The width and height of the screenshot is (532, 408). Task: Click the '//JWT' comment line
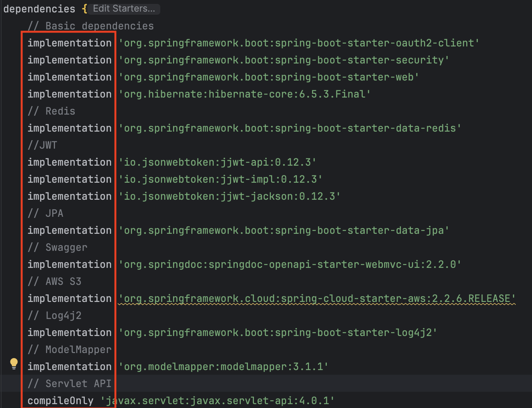[x=43, y=145]
